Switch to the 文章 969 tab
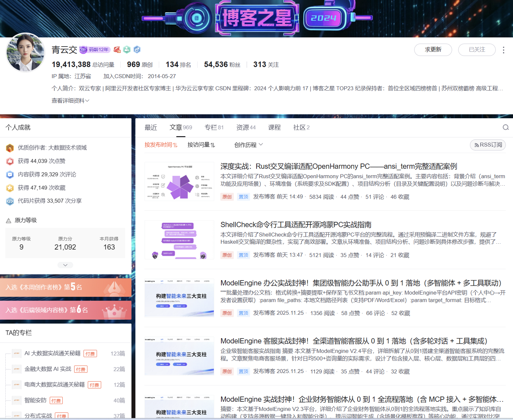This screenshot has width=513, height=420. coord(181,128)
